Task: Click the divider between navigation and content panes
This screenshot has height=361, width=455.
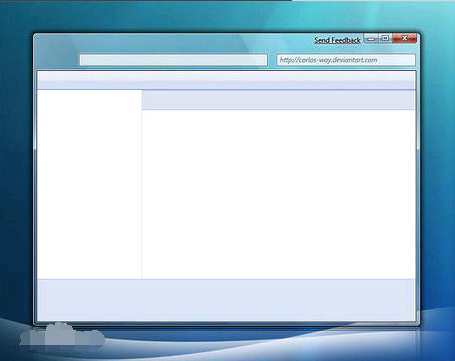Action: point(141,184)
